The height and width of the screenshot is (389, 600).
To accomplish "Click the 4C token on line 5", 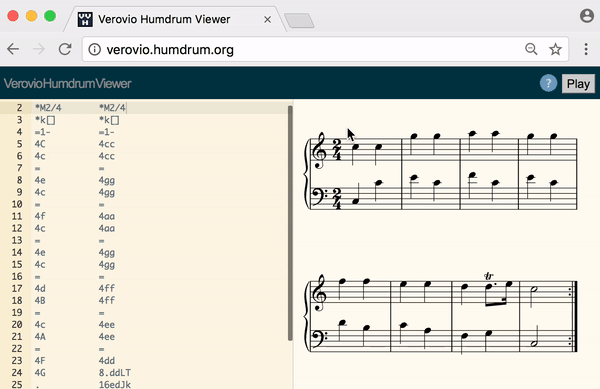I will click(40, 144).
